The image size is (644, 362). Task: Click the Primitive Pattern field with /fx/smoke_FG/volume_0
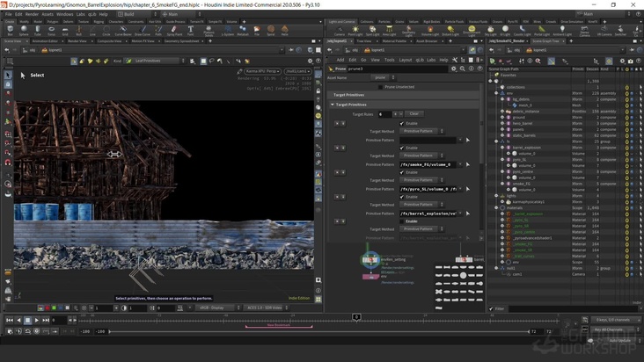pyautogui.click(x=428, y=164)
